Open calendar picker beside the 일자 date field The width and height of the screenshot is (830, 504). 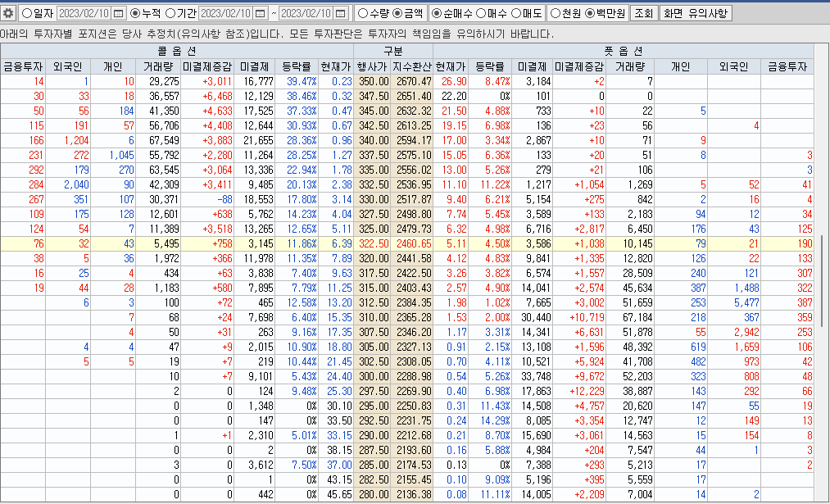[119, 13]
